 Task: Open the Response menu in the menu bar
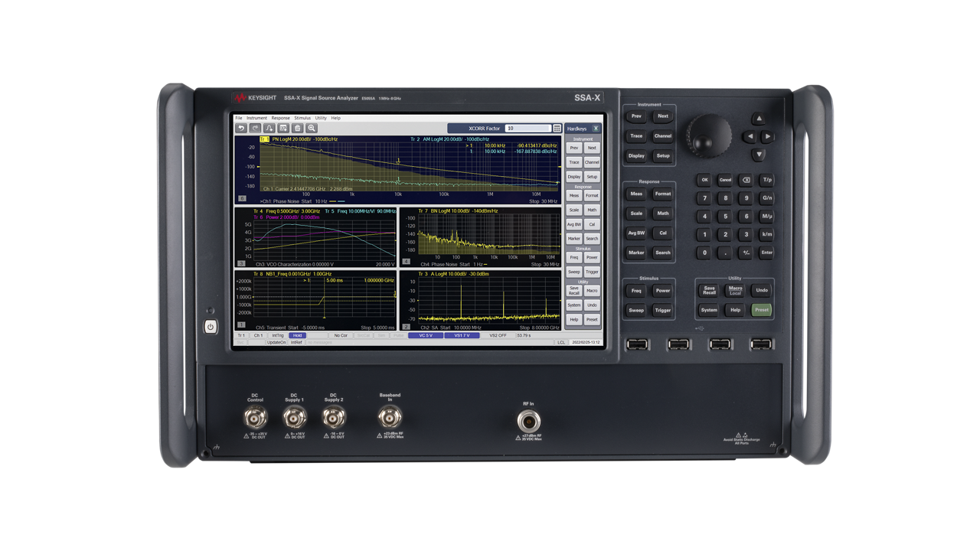pyautogui.click(x=280, y=118)
